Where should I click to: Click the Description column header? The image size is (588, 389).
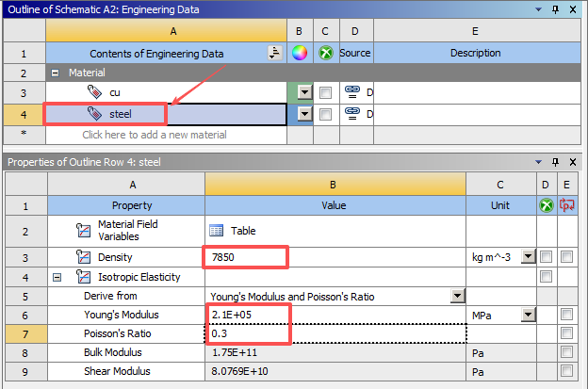(x=477, y=53)
